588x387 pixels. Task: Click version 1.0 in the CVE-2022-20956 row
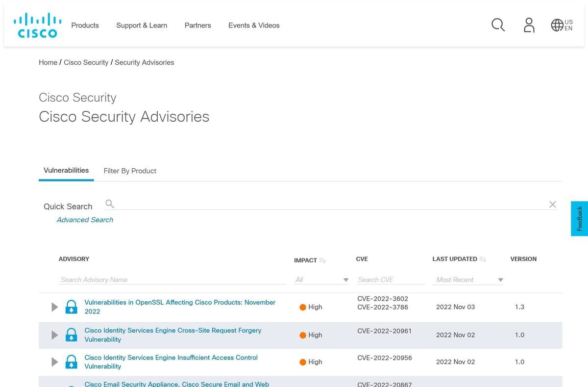(x=519, y=362)
